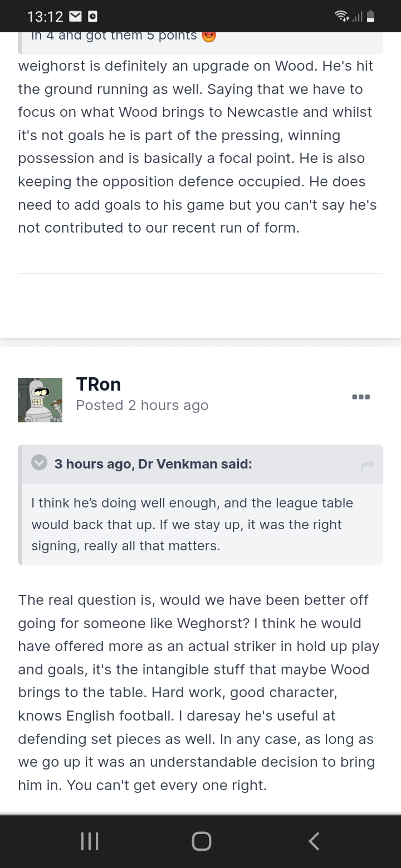This screenshot has width=401, height=868.
Task: Open TRon's Bender avatar picture
Action: [x=40, y=400]
